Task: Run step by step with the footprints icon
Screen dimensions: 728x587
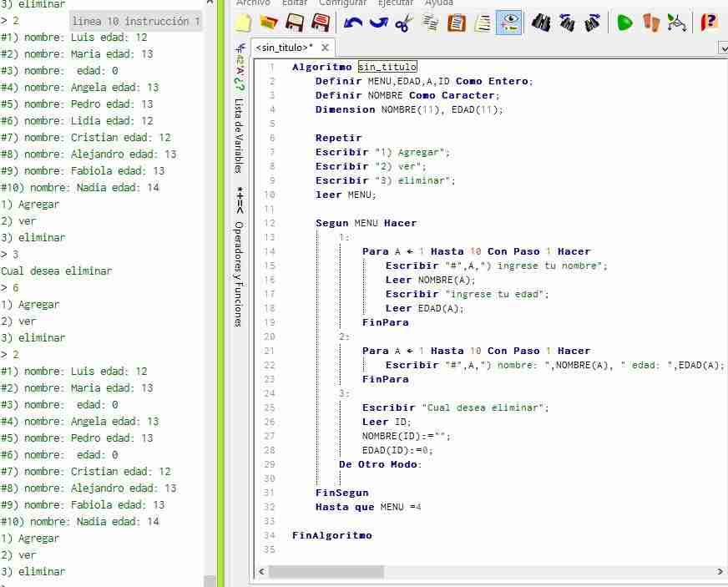Action: pyautogui.click(x=651, y=23)
